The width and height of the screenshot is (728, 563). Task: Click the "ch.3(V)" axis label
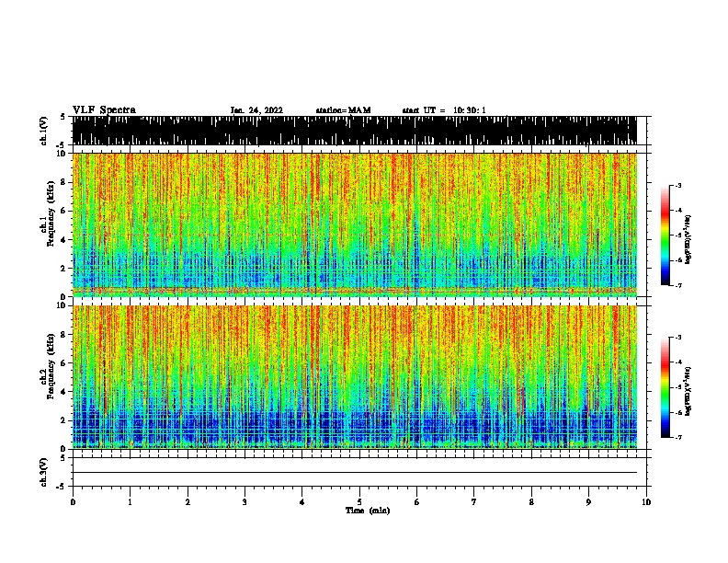pos(44,473)
